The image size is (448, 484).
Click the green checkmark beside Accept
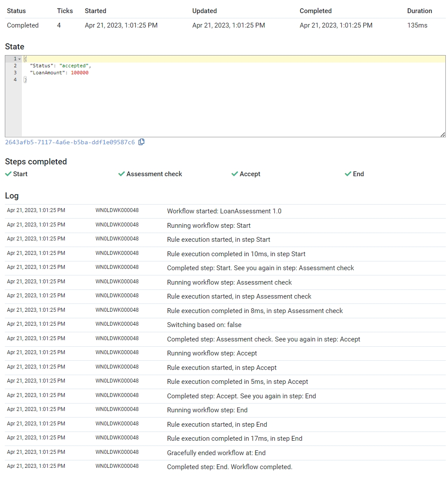(x=235, y=174)
